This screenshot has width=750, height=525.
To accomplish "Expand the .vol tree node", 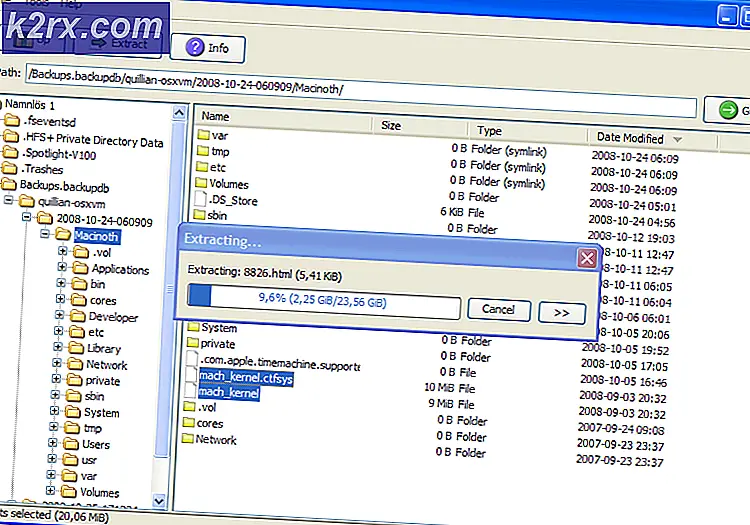I will (x=63, y=250).
